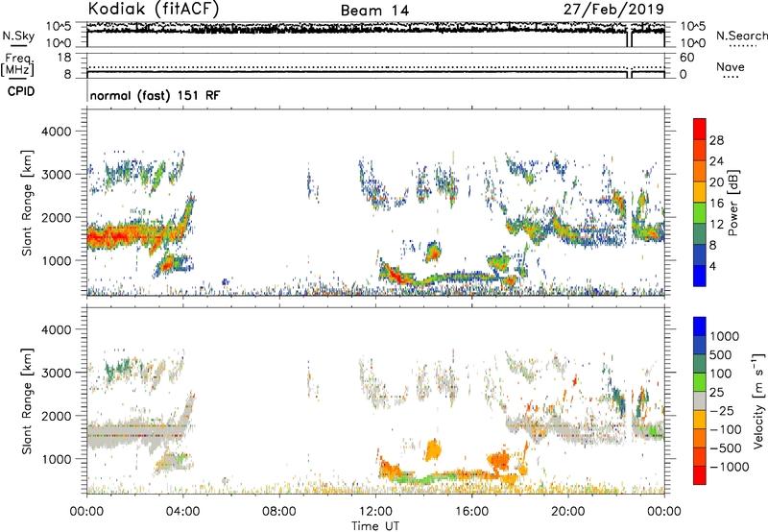
Task: Click the 'Freq. [MHz]' label
Action: [x=18, y=64]
